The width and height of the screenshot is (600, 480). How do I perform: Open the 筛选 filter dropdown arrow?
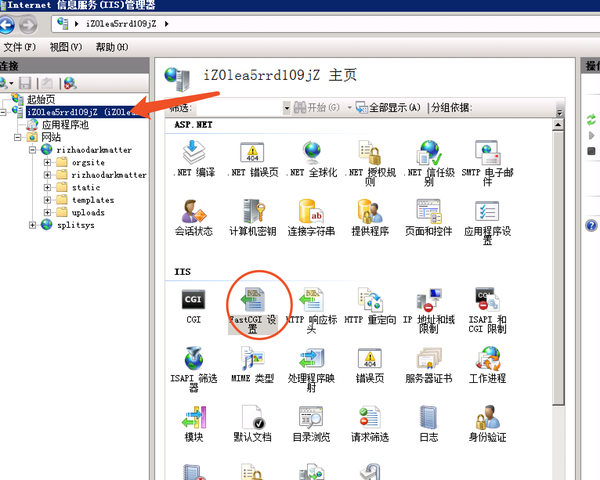[287, 108]
